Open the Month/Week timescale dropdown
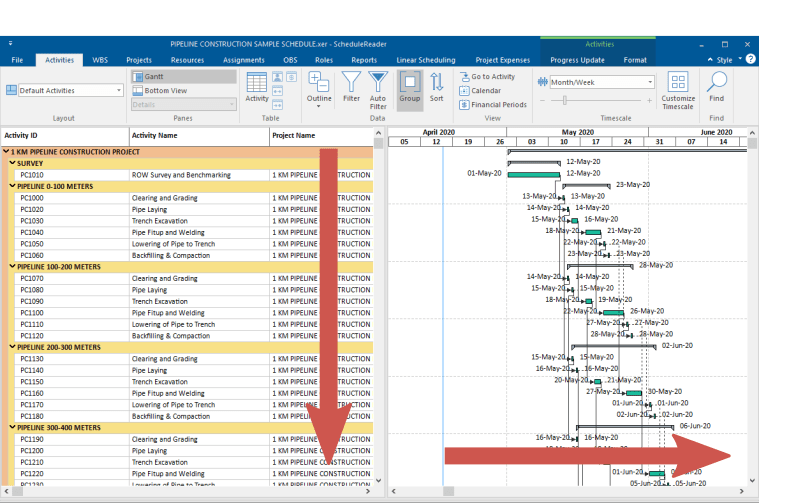The image size is (785, 503). point(650,82)
